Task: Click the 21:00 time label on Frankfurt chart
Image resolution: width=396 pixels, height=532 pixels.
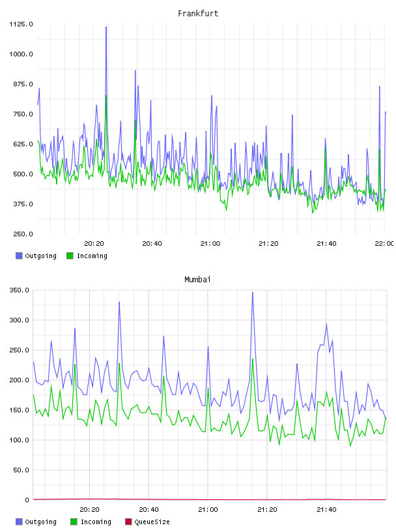Action: (210, 244)
